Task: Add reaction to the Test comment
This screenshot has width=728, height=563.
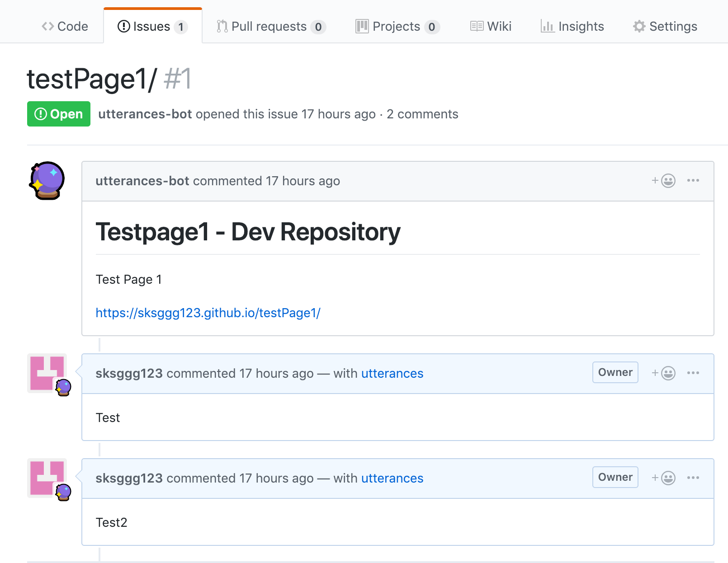Action: point(663,373)
